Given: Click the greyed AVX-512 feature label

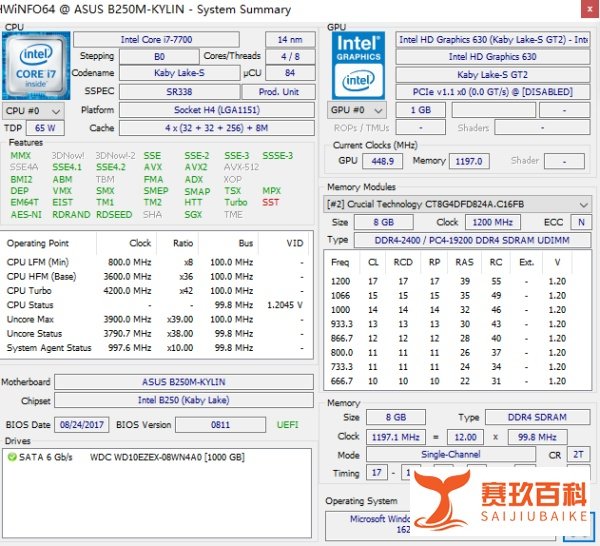Looking at the screenshot, I should coord(241,167).
